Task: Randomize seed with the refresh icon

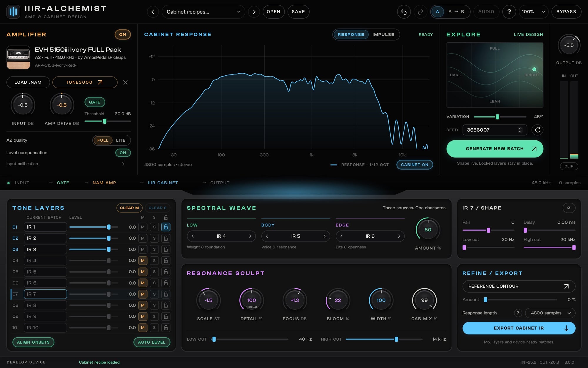Action: click(x=537, y=130)
